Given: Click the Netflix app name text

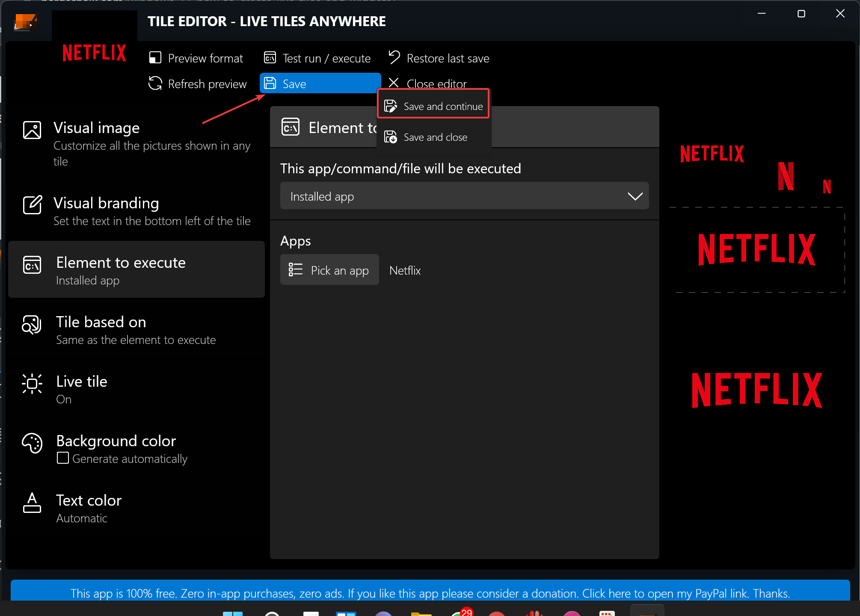Looking at the screenshot, I should coord(405,270).
